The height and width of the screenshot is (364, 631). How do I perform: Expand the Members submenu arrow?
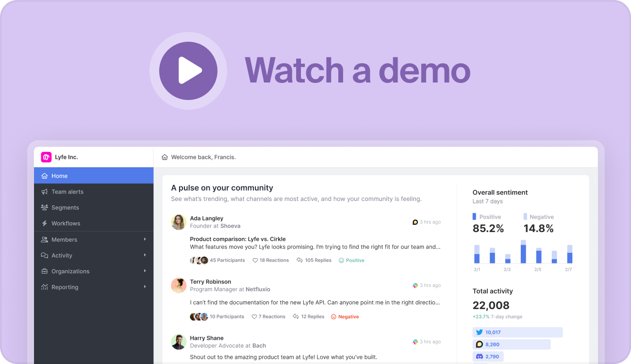click(145, 239)
